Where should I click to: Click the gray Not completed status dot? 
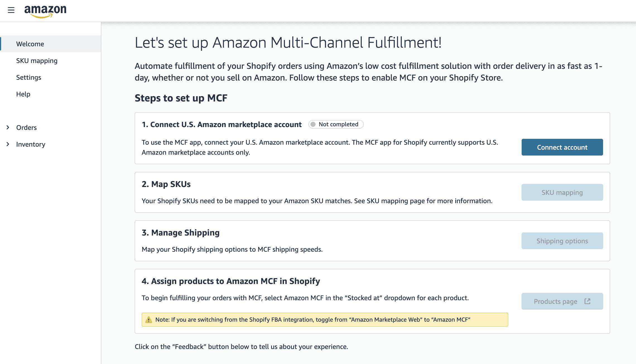pyautogui.click(x=313, y=124)
